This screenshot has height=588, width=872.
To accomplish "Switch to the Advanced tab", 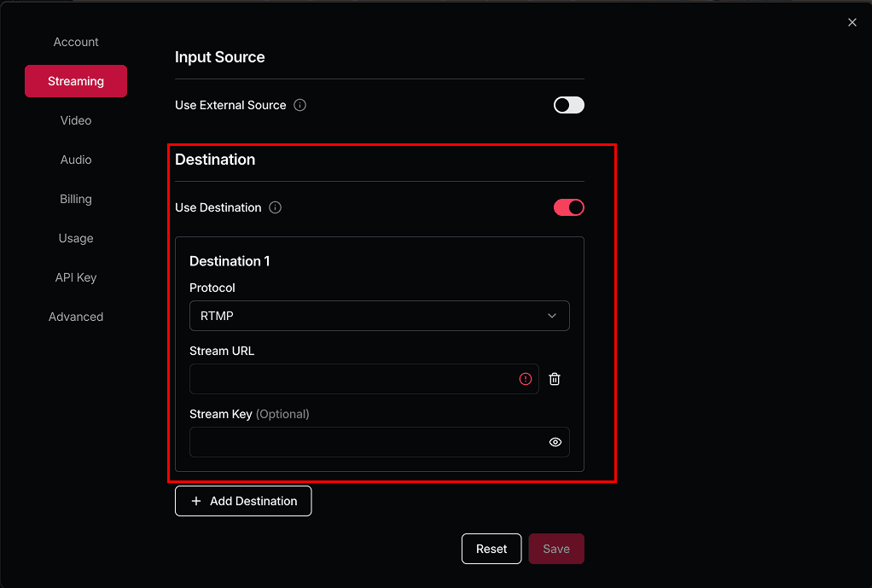I will [x=76, y=317].
